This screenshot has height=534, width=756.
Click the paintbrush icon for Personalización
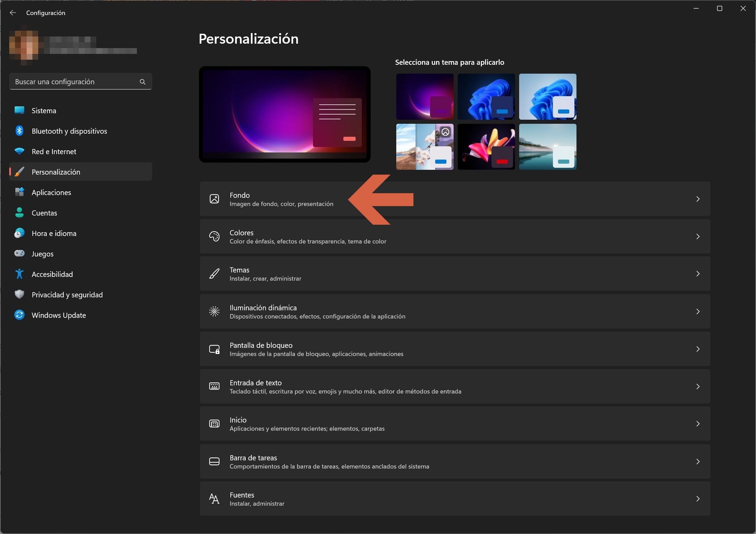pos(19,172)
